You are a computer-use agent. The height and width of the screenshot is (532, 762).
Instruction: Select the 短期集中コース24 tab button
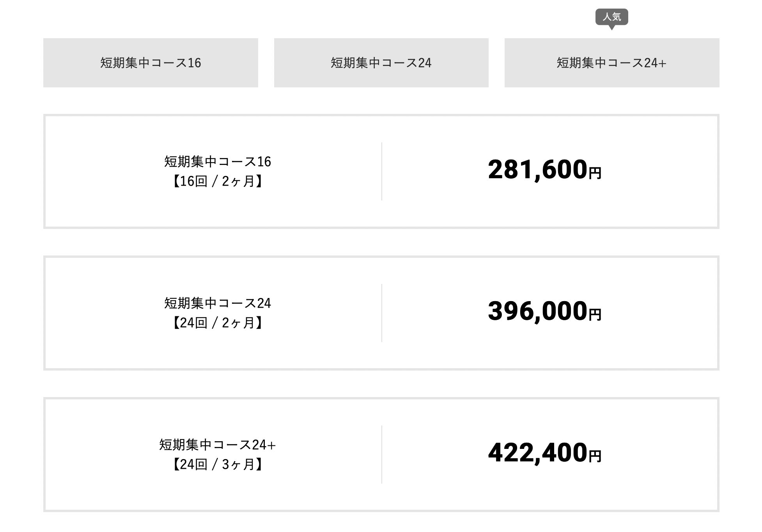click(x=381, y=63)
